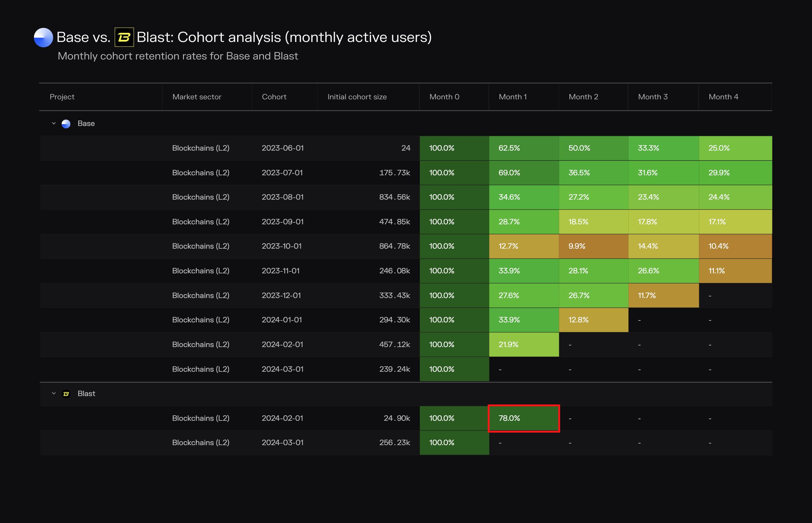Click the Project column header
Viewport: 812px width, 523px height.
[62, 97]
